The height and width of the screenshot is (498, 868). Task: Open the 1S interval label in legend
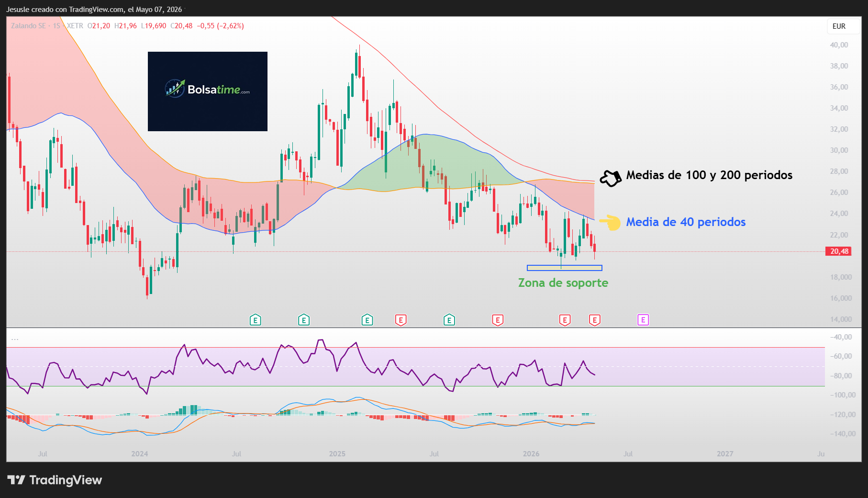(x=56, y=26)
